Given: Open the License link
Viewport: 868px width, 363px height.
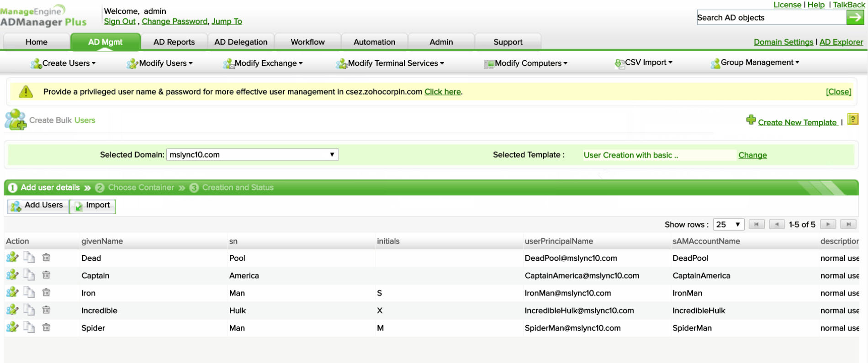Looking at the screenshot, I should (787, 5).
